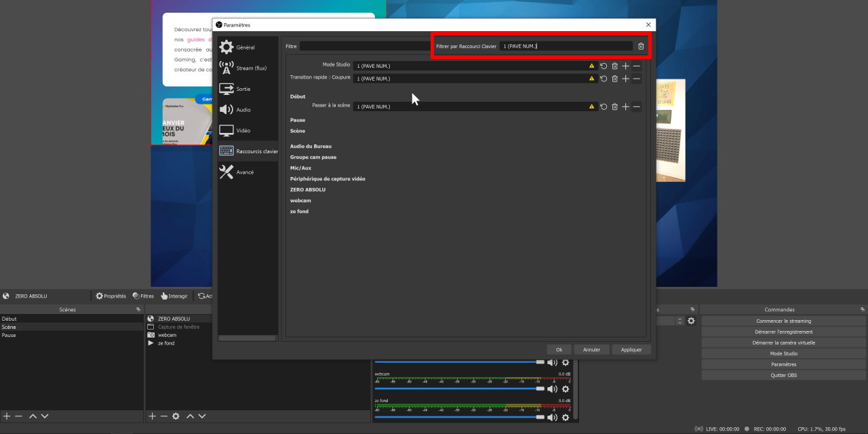
Task: Remove the Mode Studio hotkey row
Action: (636, 66)
